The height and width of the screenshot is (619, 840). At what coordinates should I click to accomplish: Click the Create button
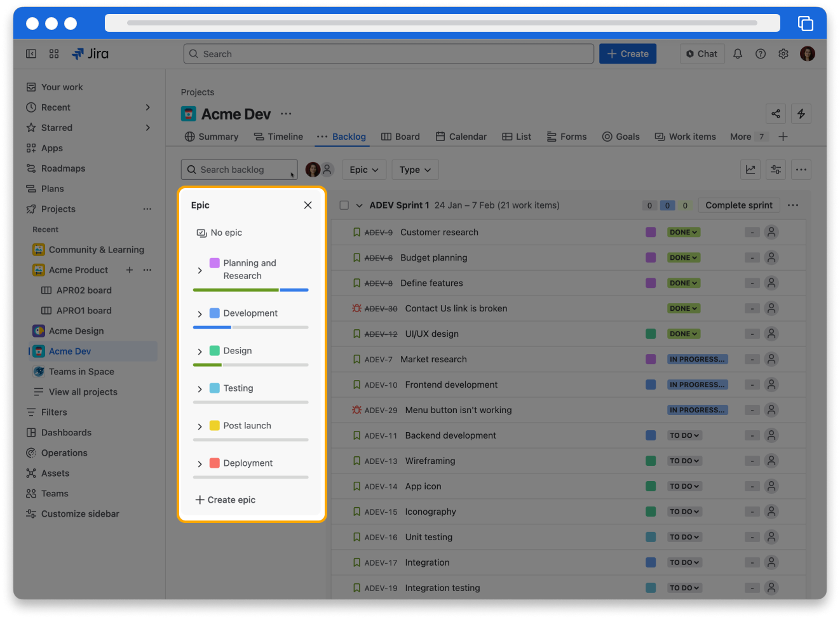(x=628, y=54)
